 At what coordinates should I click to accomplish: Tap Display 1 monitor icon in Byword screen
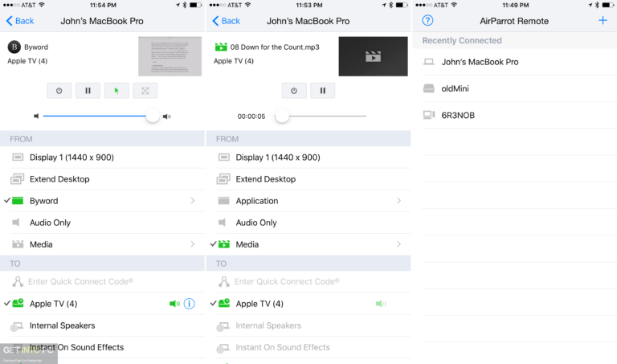(18, 157)
